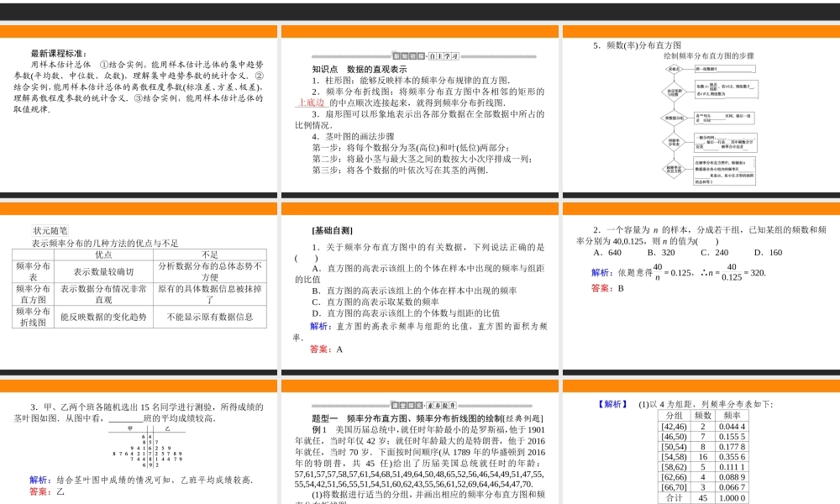The width and height of the screenshot is (840, 504).
Task: Click option A. 640
Action: tap(607, 252)
